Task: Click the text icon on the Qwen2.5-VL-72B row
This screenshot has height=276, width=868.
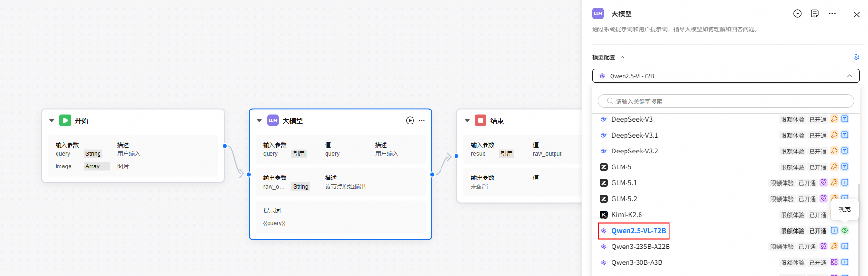Action: coord(834,230)
